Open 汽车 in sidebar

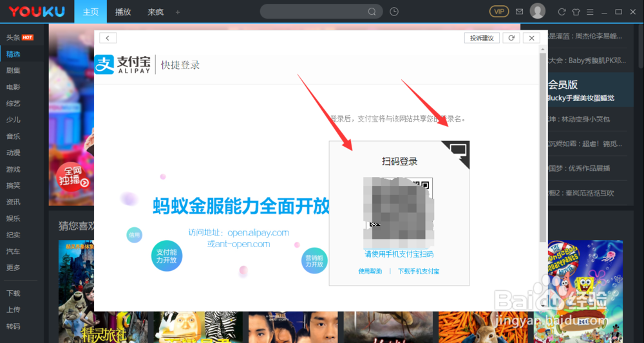tap(14, 251)
